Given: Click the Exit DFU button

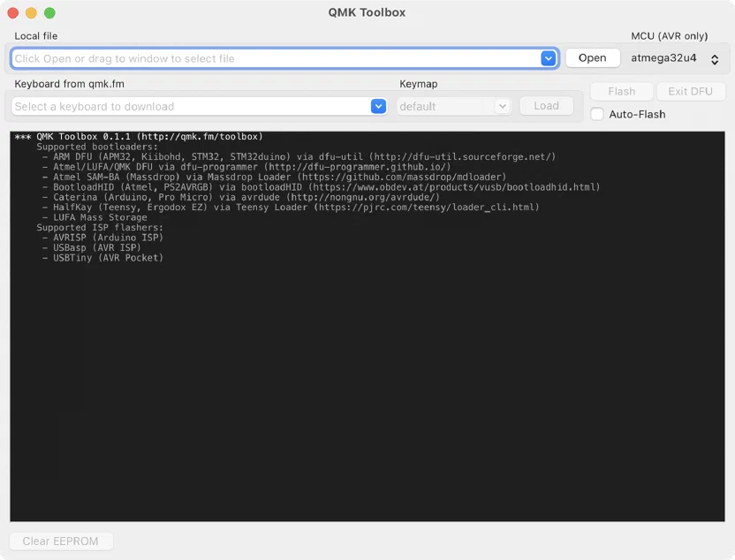Looking at the screenshot, I should coord(691,91).
